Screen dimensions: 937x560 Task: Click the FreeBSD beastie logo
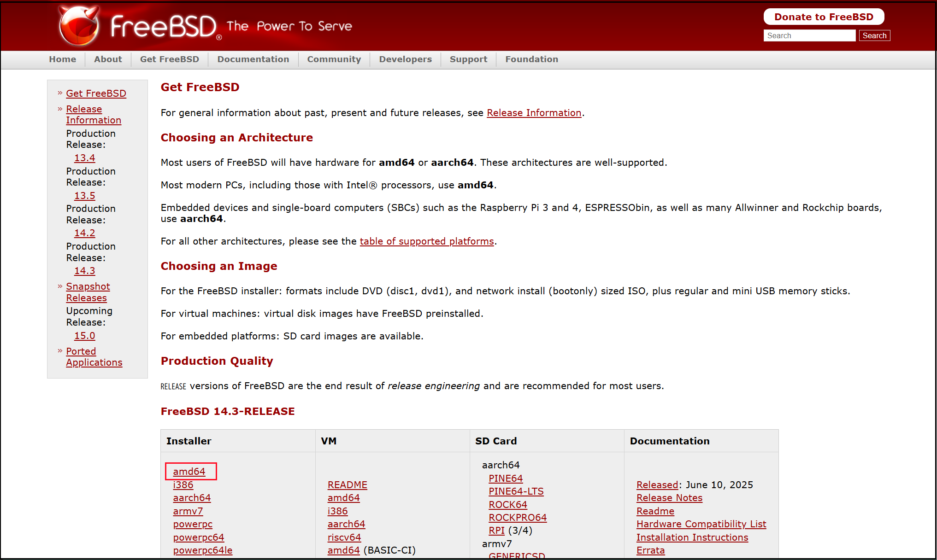click(x=79, y=26)
